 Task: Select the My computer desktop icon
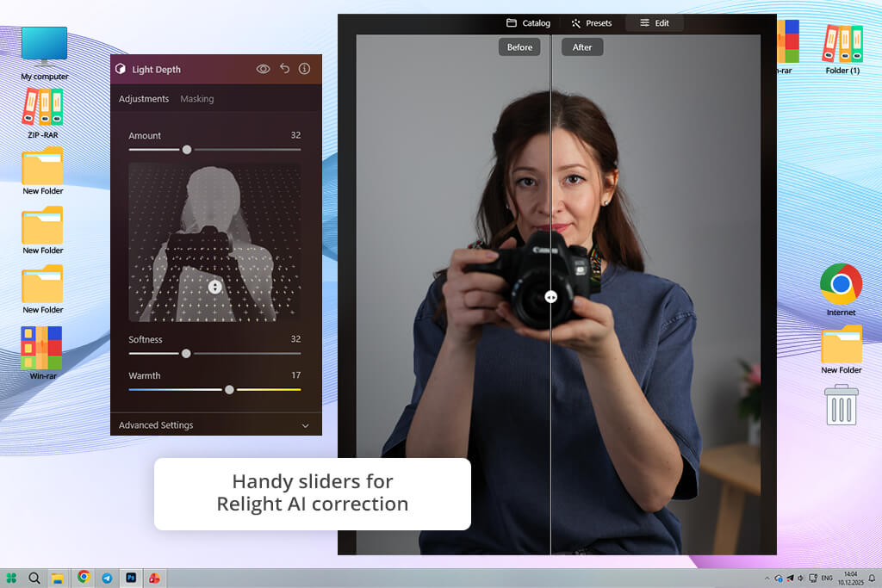45,53
